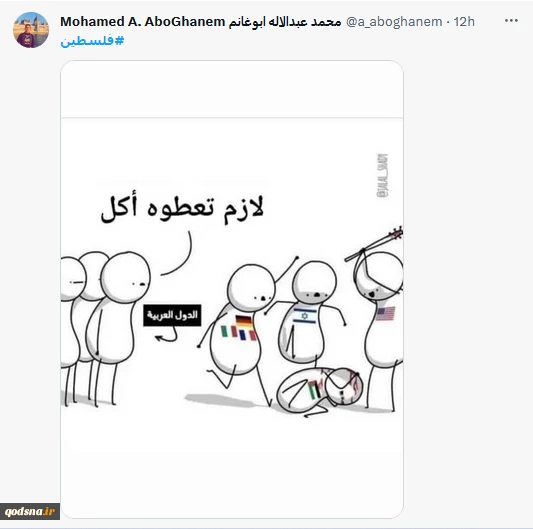Click the three figures standing on left
This screenshot has width=533, height=529.
click(x=105, y=328)
